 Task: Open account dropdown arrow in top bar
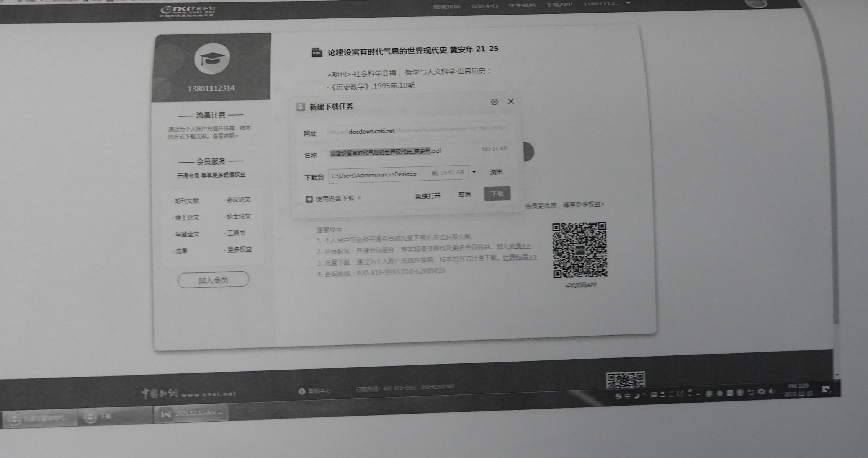[x=628, y=3]
